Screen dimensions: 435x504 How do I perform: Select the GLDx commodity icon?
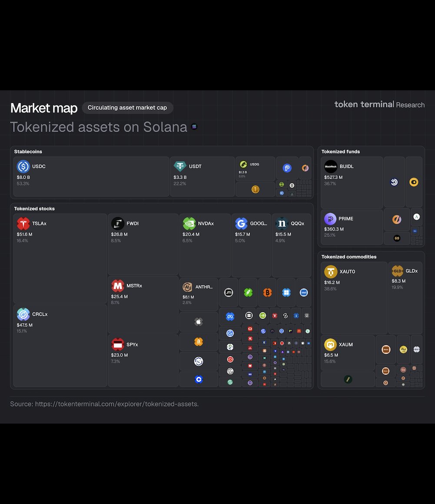coord(397,271)
